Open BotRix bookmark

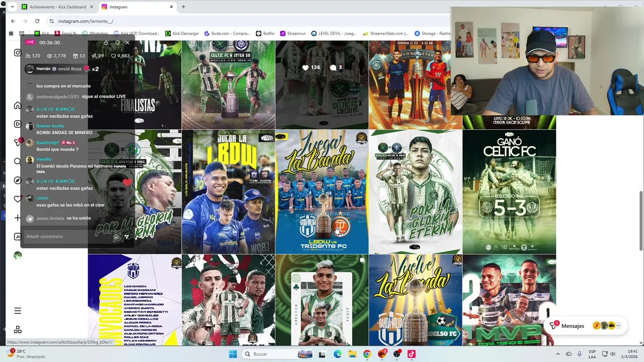point(265,34)
